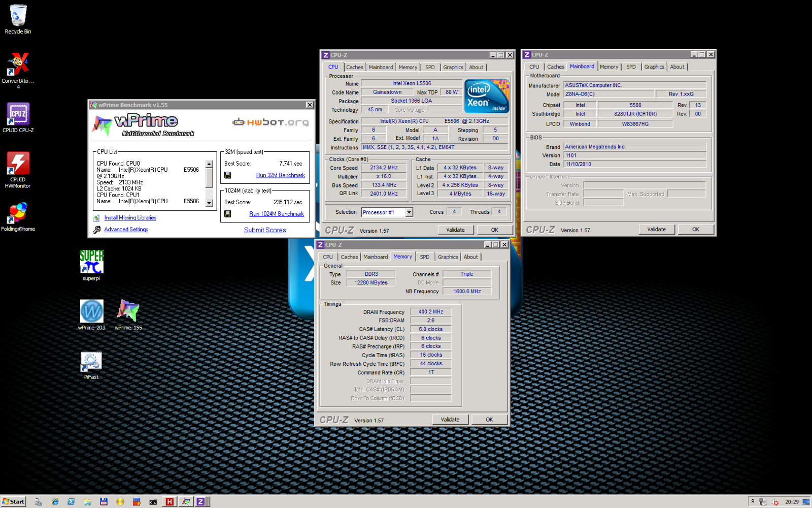Screen dimensions: 812x508
Task: Click the Run 32M Benchmark link
Action: pyautogui.click(x=281, y=175)
